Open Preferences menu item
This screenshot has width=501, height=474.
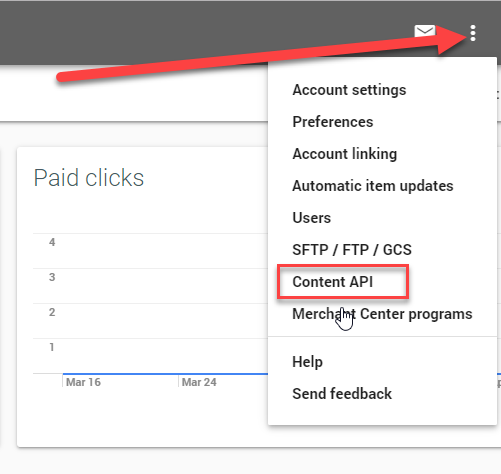(333, 122)
